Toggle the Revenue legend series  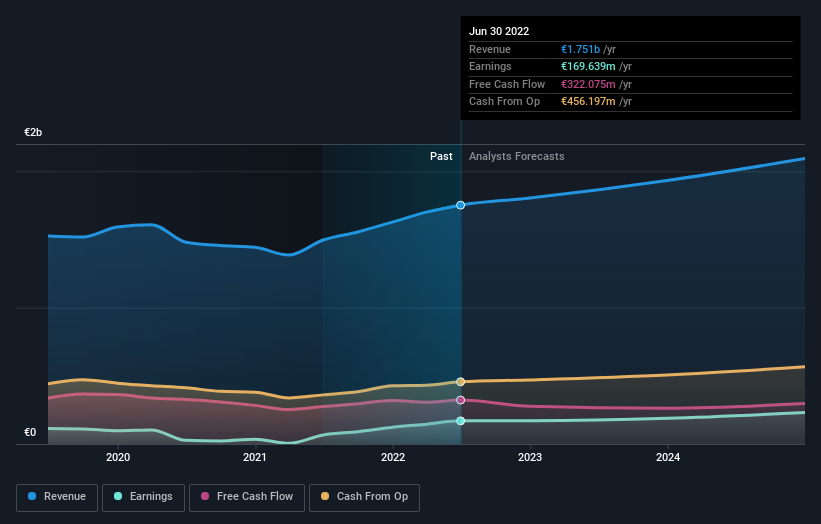pos(57,497)
